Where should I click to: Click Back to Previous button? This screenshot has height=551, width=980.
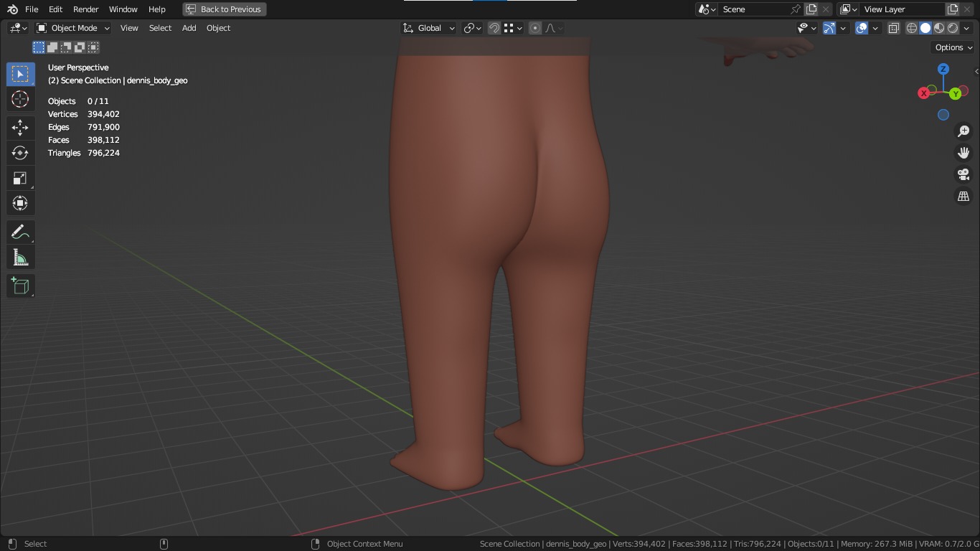[224, 9]
